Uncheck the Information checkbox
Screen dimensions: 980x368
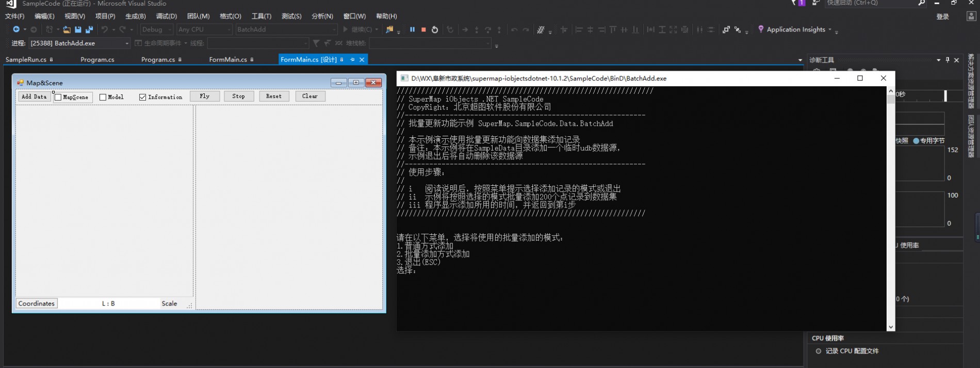point(142,97)
